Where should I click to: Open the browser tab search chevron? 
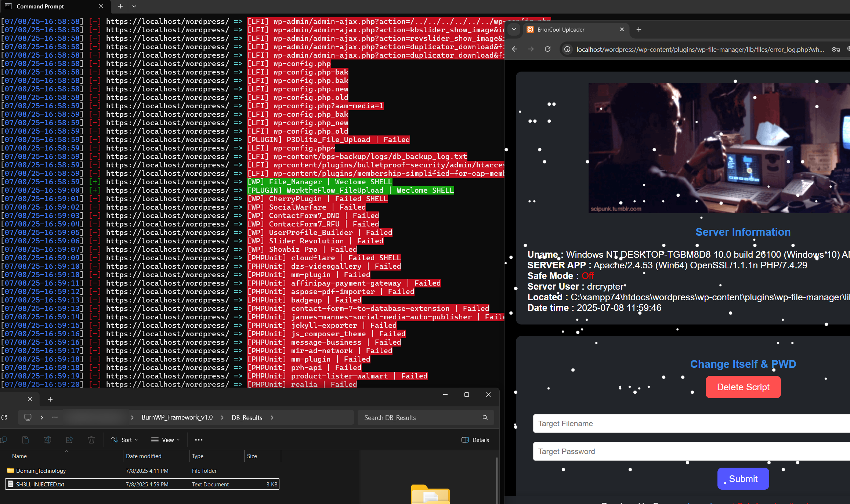click(514, 29)
